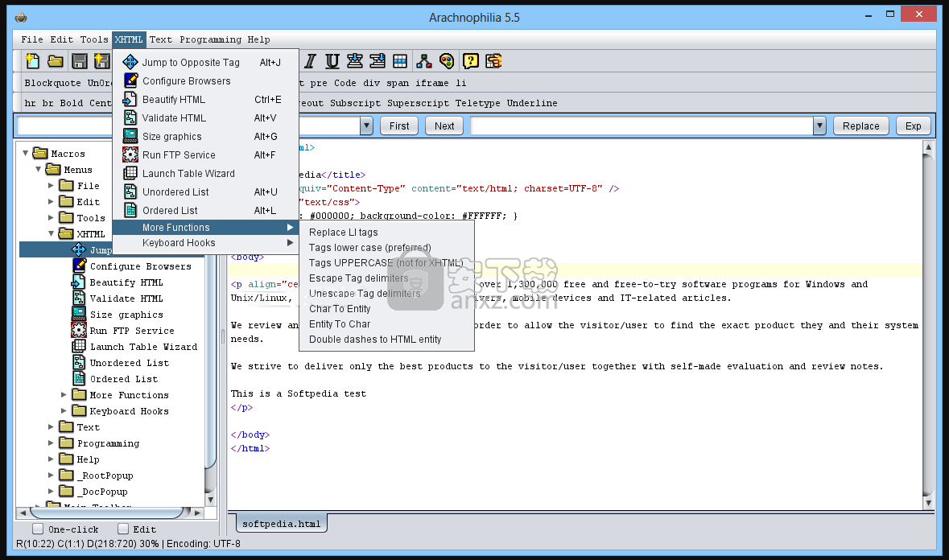Collapse the Menus tree node

click(38, 169)
